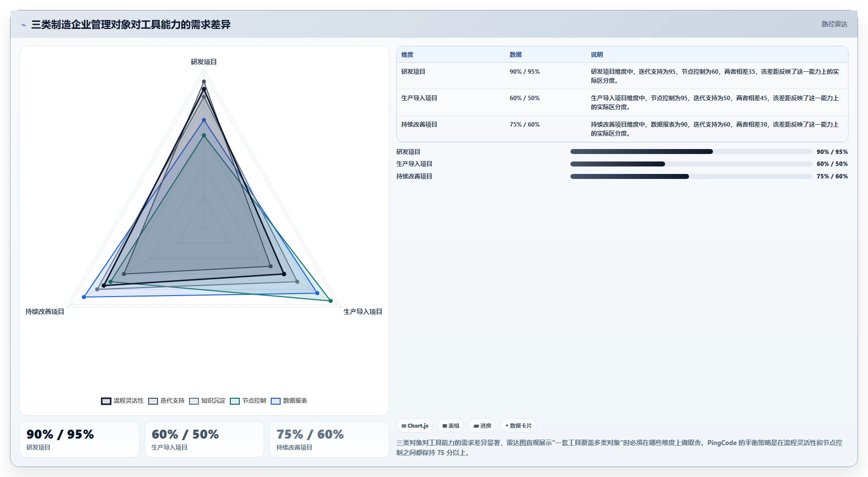The height and width of the screenshot is (477, 868).
Task: Click the 60% / 50% table value
Action: click(524, 98)
